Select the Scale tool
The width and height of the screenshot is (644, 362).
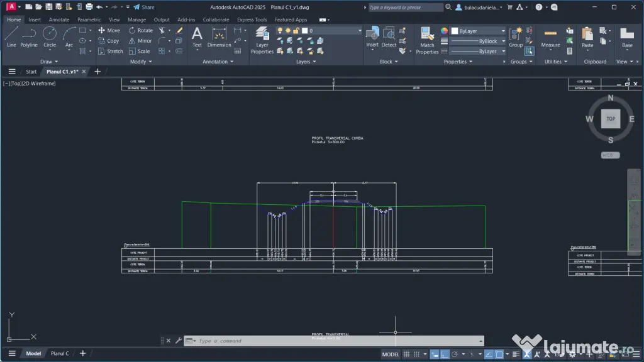pyautogui.click(x=139, y=52)
